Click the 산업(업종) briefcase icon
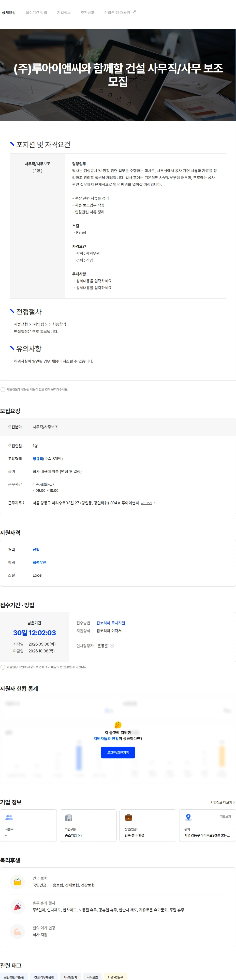Viewport: 236px width, 980px height. click(129, 817)
